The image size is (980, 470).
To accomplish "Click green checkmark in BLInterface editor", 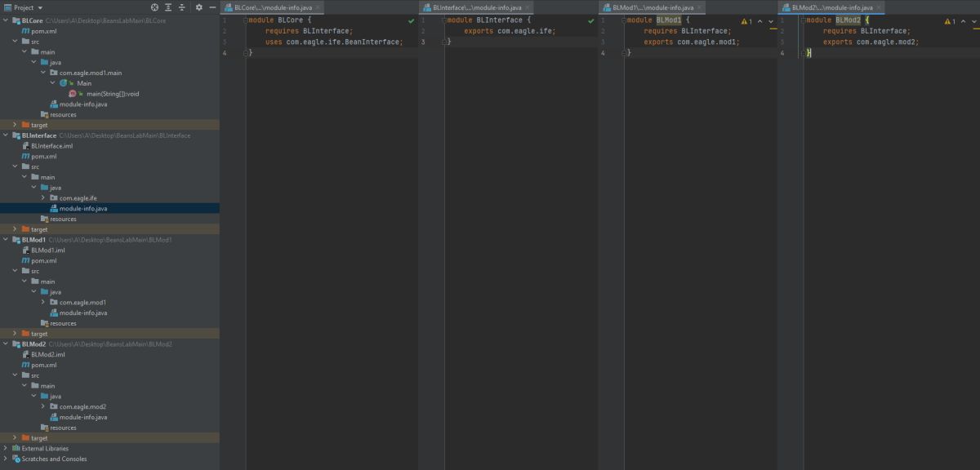I will (590, 20).
